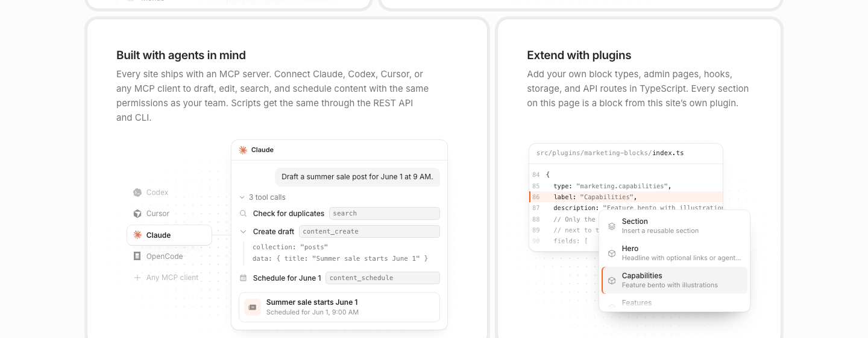Click the Schedule for June 1 label

287,278
